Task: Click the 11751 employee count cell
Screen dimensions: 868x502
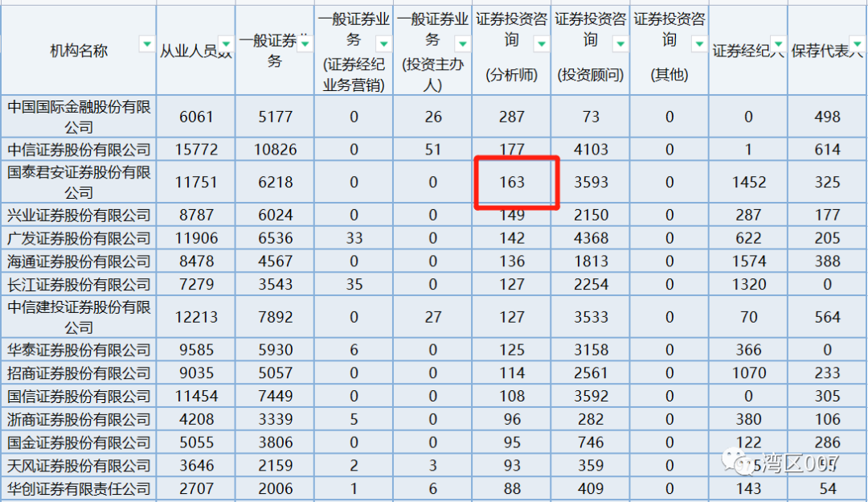Action: 196,182
